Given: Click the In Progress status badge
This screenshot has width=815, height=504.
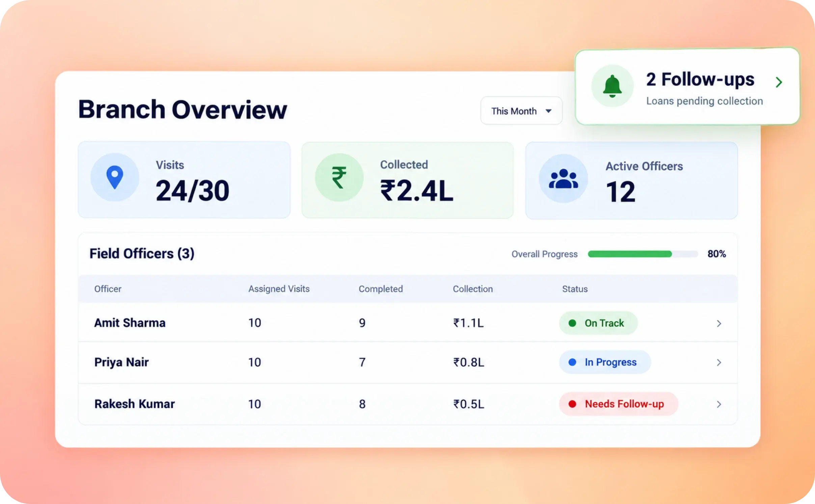Looking at the screenshot, I should pos(605,362).
